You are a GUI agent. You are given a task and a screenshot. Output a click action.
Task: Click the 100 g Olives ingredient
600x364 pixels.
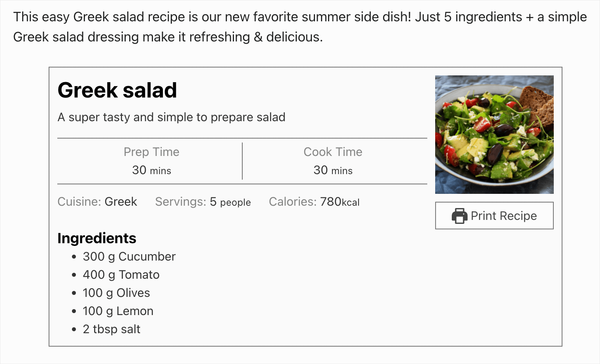point(116,293)
